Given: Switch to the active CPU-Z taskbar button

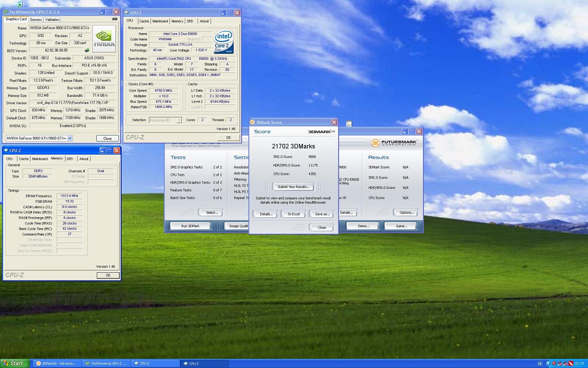Looking at the screenshot, I should point(204,364).
